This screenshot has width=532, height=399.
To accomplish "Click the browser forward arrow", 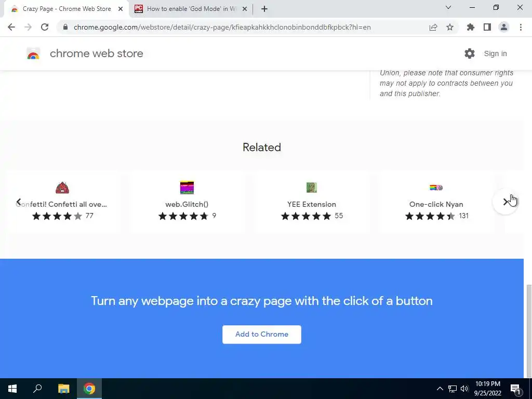I will click(28, 27).
